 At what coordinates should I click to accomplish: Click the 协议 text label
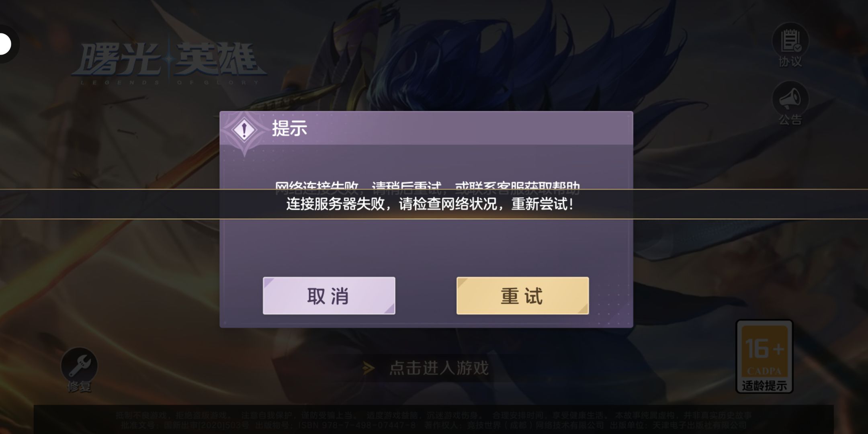coord(790,61)
